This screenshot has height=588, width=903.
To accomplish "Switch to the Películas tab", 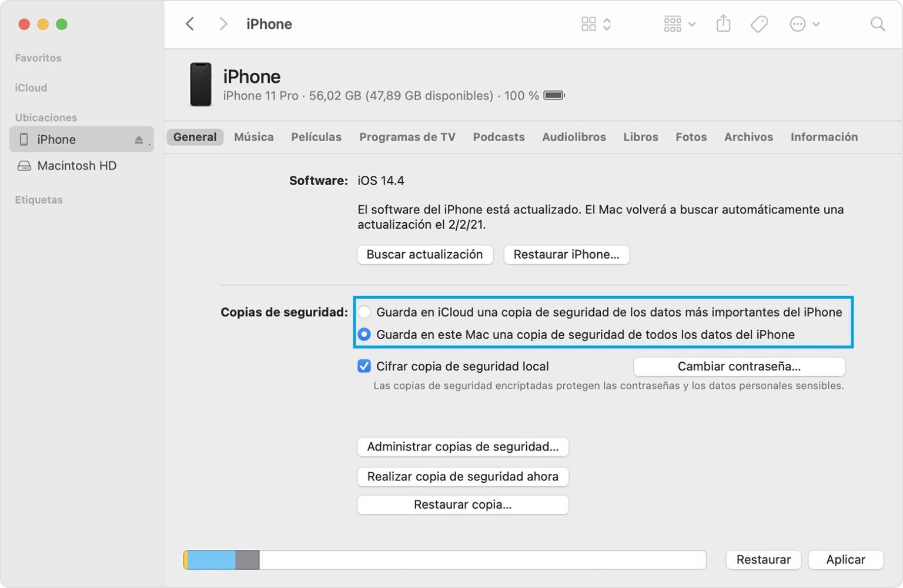I will (x=316, y=137).
